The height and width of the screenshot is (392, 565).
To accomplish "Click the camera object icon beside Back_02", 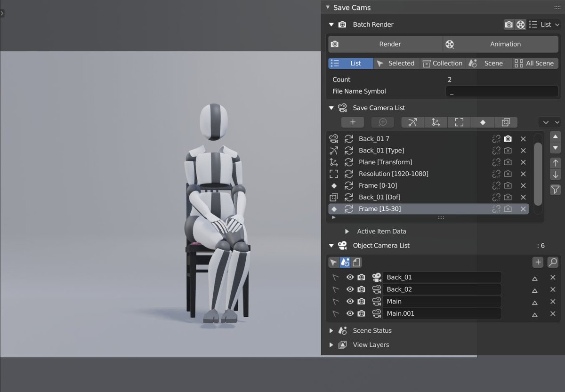I will click(377, 289).
